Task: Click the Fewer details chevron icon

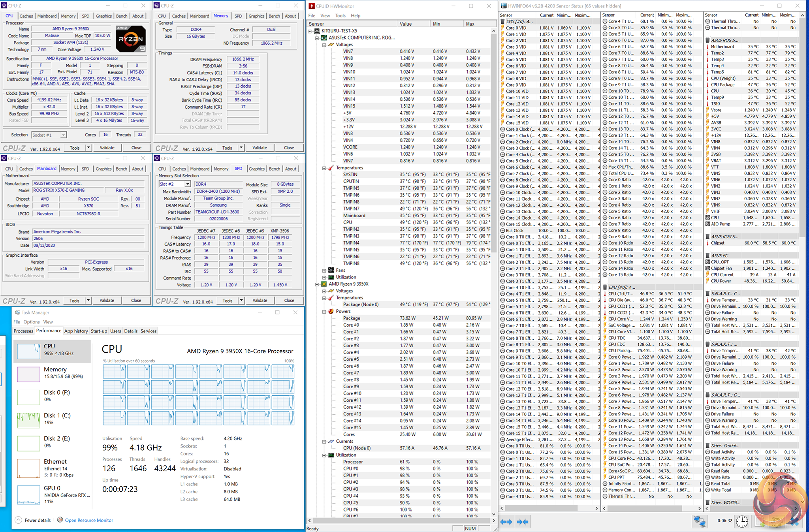Action: (19, 520)
